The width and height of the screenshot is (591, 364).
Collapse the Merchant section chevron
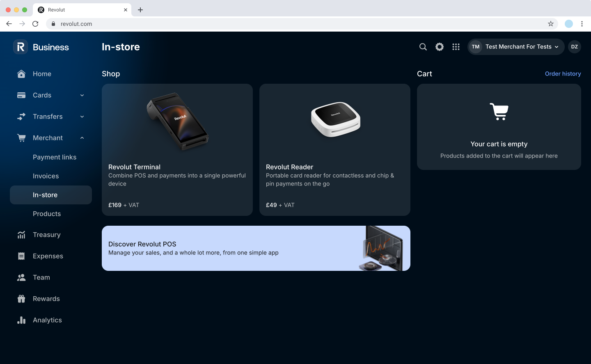coord(82,138)
